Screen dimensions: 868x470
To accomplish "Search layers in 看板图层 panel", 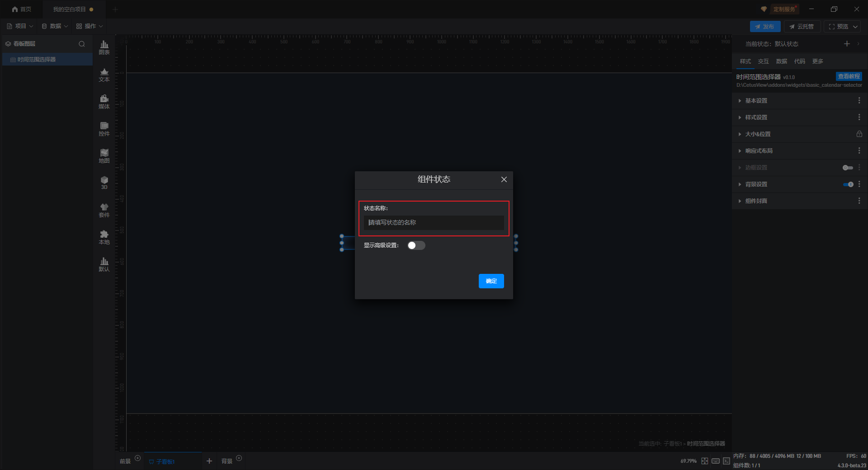I will pos(82,44).
